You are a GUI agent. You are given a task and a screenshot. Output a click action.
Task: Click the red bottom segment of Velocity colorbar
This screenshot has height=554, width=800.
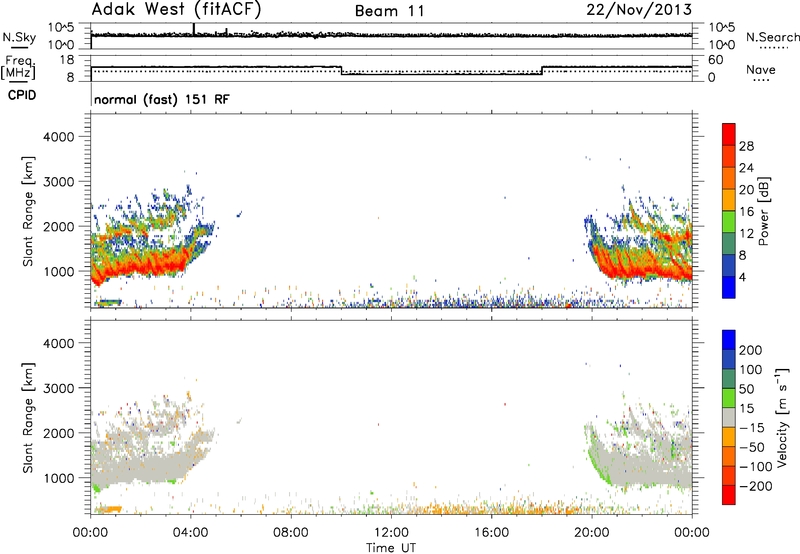pyautogui.click(x=729, y=495)
